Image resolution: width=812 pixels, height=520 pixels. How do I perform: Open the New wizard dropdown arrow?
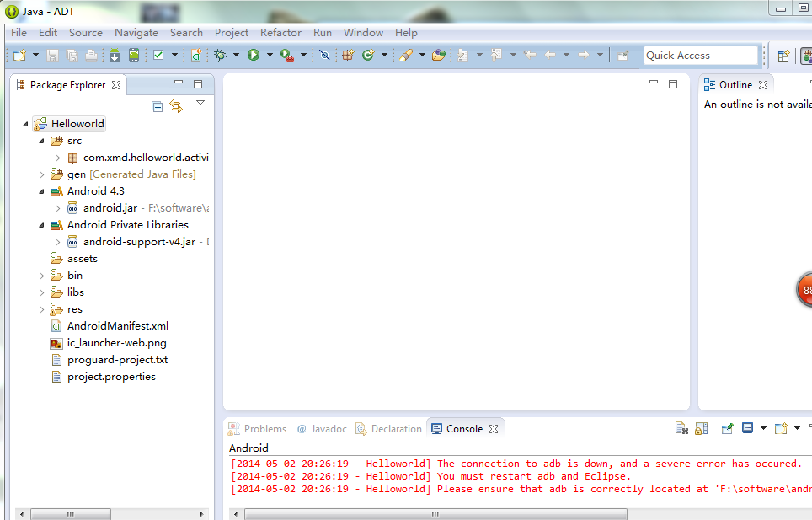click(x=35, y=55)
